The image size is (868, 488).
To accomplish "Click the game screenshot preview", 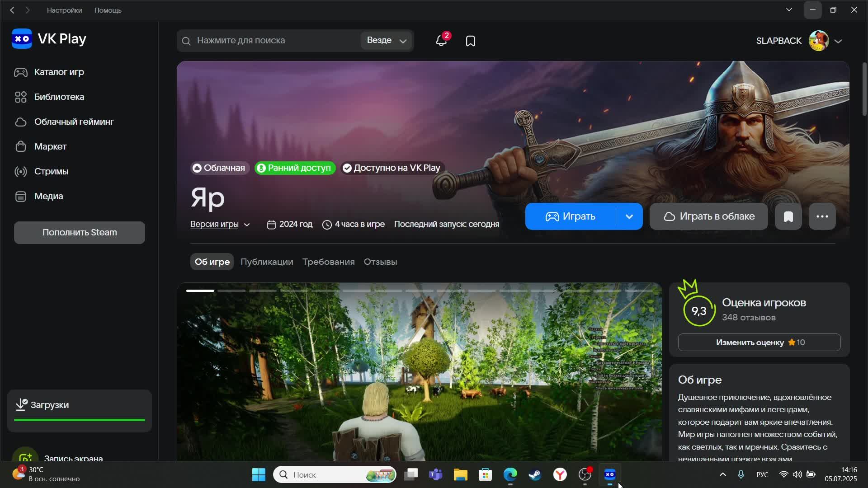I will [x=420, y=372].
